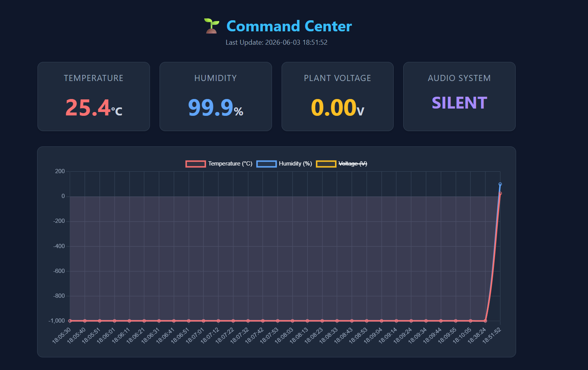
Task: Click the Command Center title
Action: coord(289,26)
